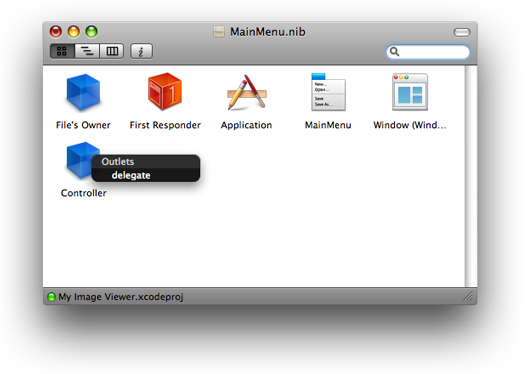The image size is (528, 374).
Task: Select the Application icon
Action: point(247,92)
